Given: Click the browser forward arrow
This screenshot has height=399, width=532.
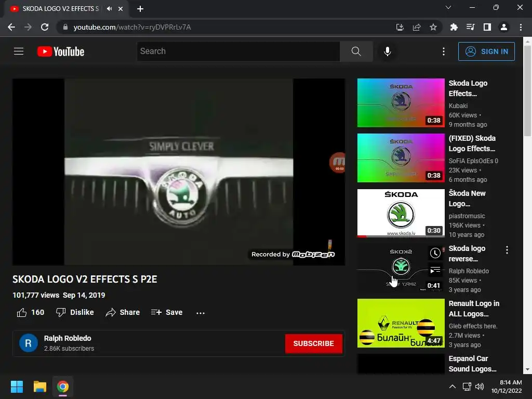Looking at the screenshot, I should (28, 27).
